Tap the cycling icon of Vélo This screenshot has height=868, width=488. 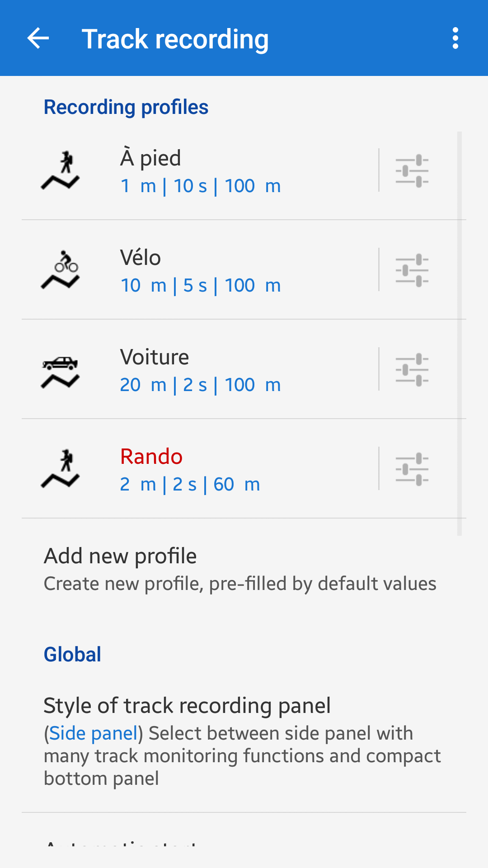point(61,270)
